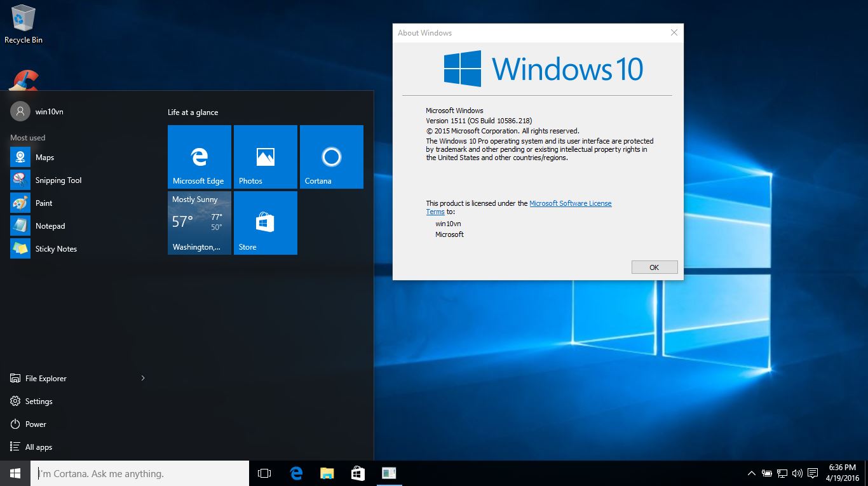
Task: Launch Microsoft Edge from taskbar
Action: 296,473
